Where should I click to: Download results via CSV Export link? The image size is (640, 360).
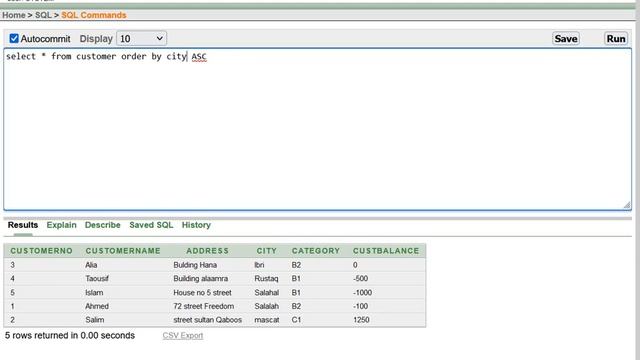pos(182,336)
